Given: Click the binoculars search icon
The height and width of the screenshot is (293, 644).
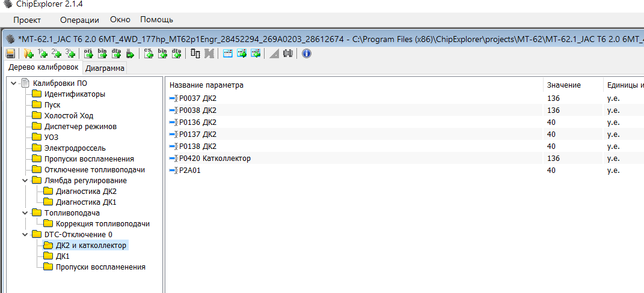Looking at the screenshot, I should click(x=287, y=53).
